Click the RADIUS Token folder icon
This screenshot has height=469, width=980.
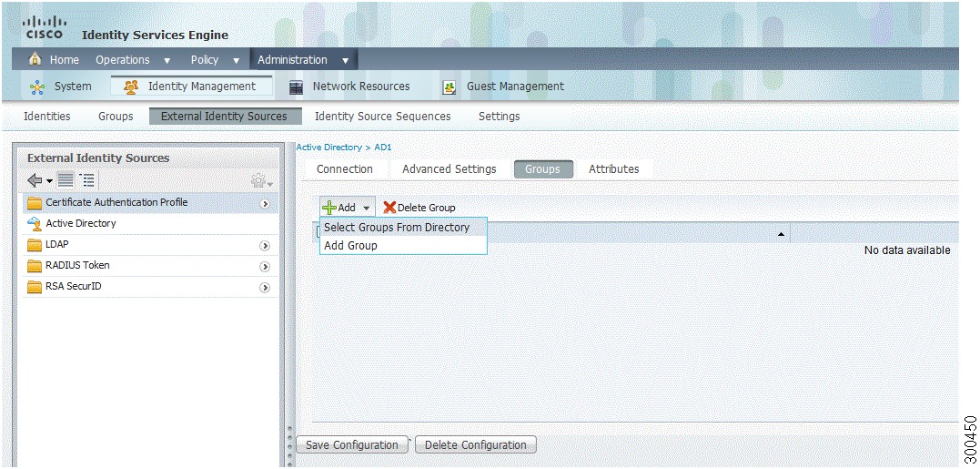(x=35, y=266)
